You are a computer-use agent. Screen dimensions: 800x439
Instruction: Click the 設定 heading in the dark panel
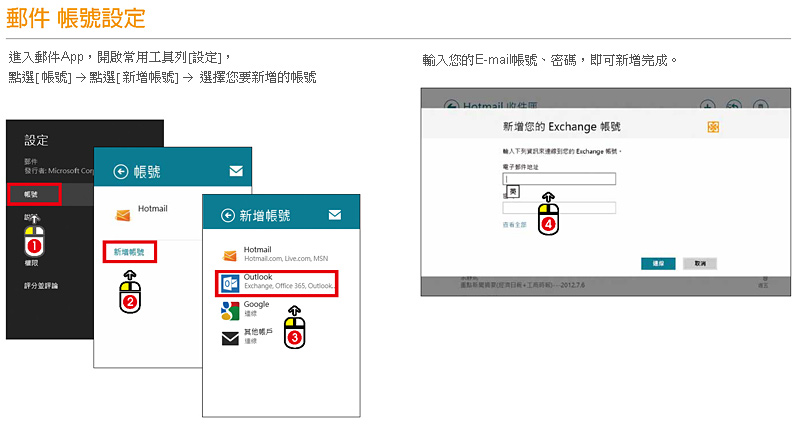pos(36,140)
